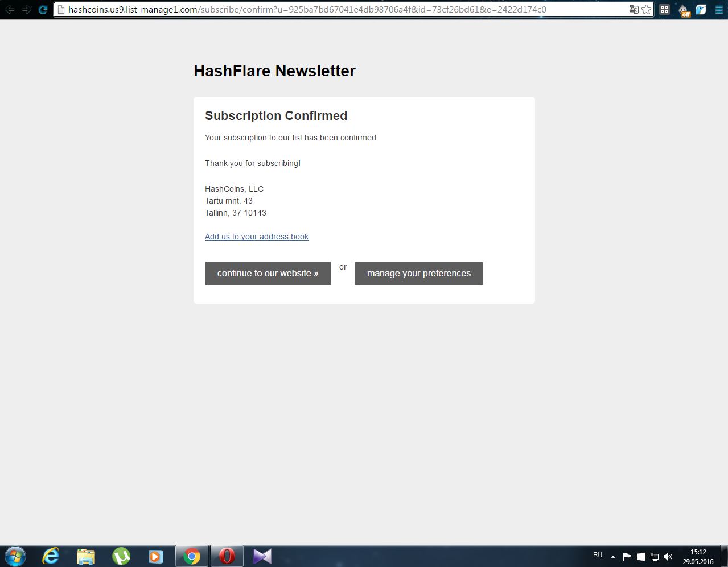Open the volume control tray icon
This screenshot has width=728, height=567.
coord(668,557)
